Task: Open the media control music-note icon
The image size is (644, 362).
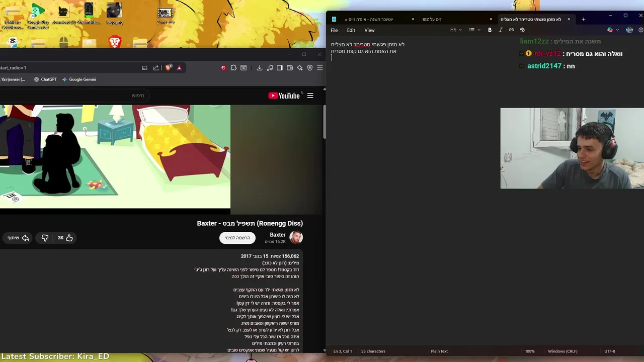Action: [270, 68]
